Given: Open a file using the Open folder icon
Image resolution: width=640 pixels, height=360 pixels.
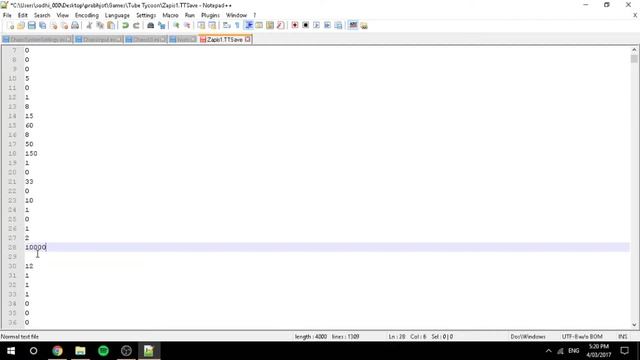Looking at the screenshot, I should click(21, 26).
